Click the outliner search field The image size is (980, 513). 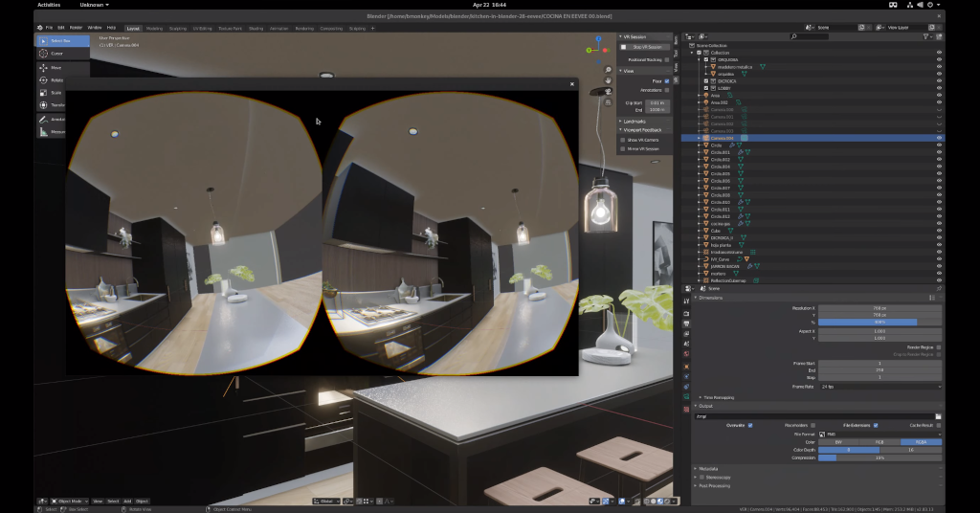click(810, 37)
